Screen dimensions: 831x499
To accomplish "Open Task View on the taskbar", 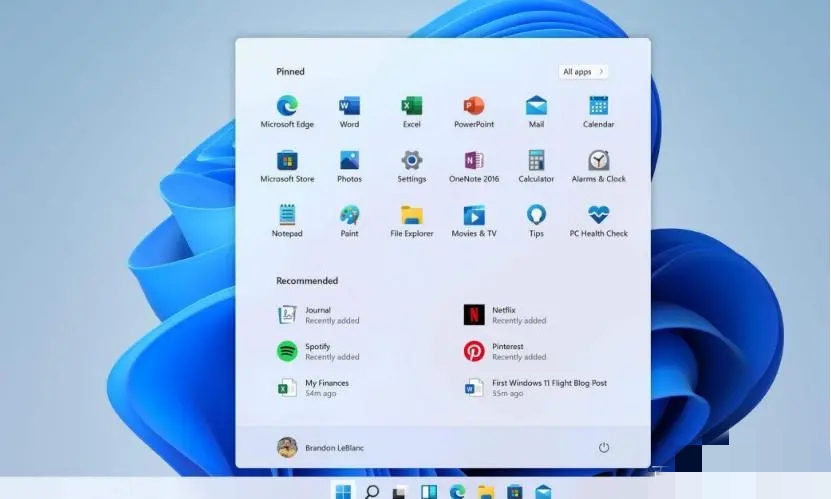I will [400, 492].
